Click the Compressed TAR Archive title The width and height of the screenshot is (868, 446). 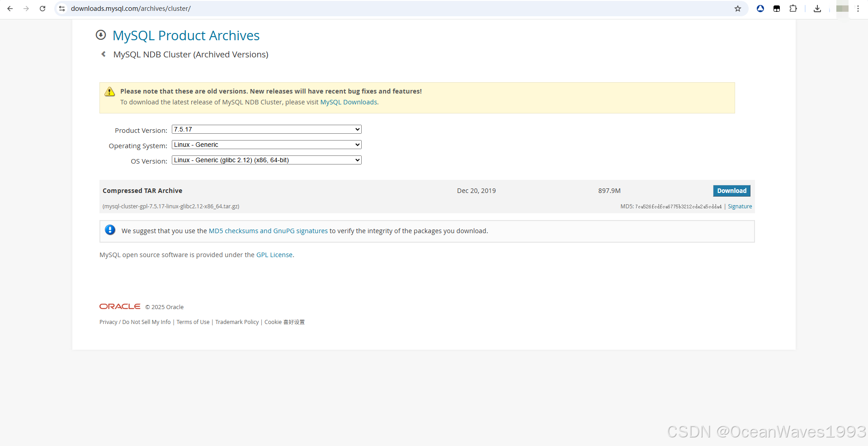point(142,191)
